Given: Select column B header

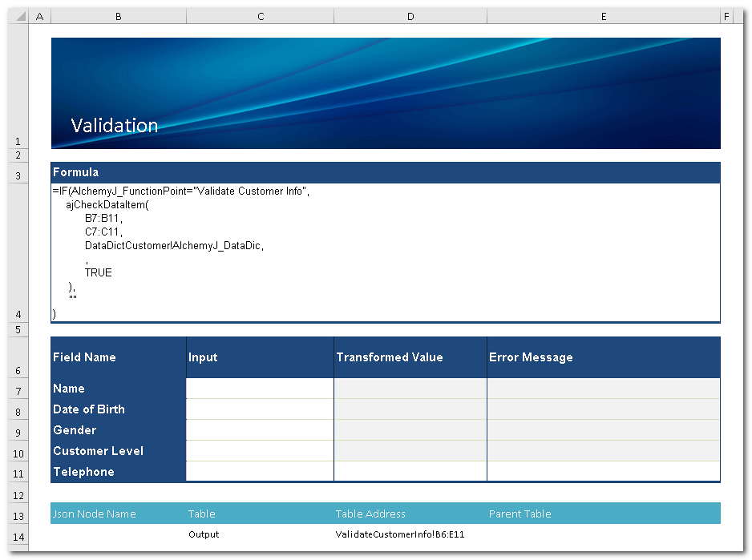Looking at the screenshot, I should (x=119, y=16).
